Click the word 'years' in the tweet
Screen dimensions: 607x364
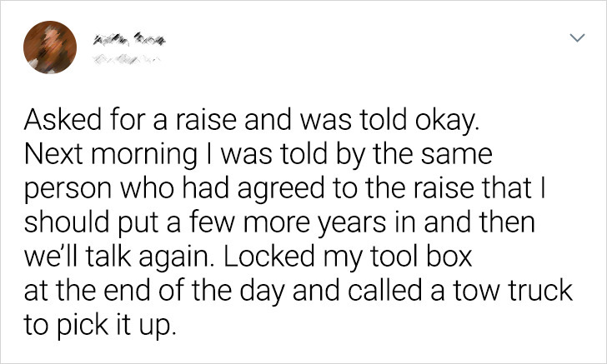(x=352, y=225)
